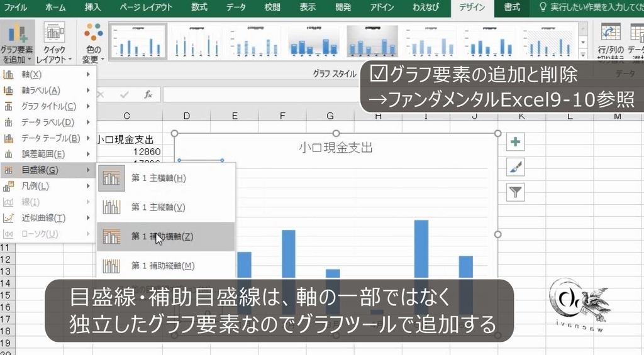The image size is (644, 355).
Task: Switch to the ホーム tab
Action: point(55,8)
